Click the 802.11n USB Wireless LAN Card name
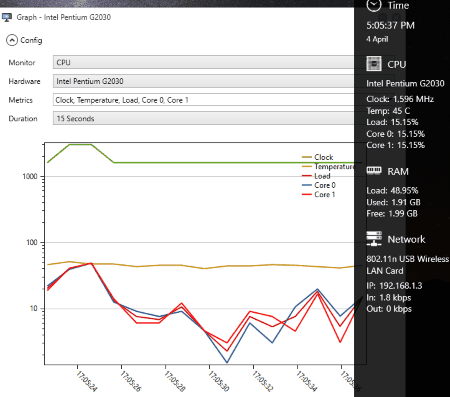The width and height of the screenshot is (450, 397). click(x=408, y=265)
